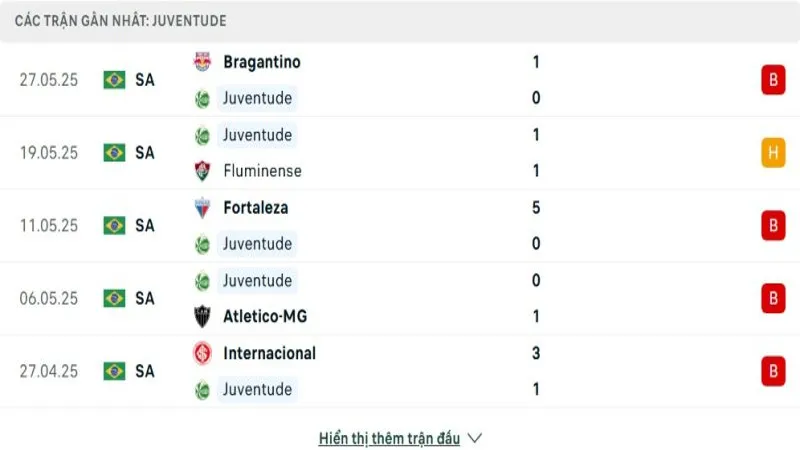800x450 pixels.
Task: Click the Fortaleza team crest icon
Action: pyautogui.click(x=203, y=208)
